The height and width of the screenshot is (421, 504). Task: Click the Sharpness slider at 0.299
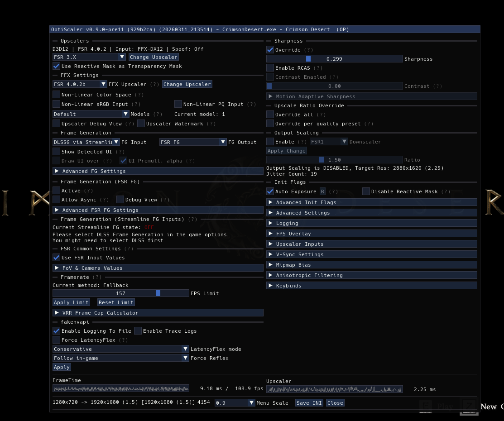click(334, 58)
